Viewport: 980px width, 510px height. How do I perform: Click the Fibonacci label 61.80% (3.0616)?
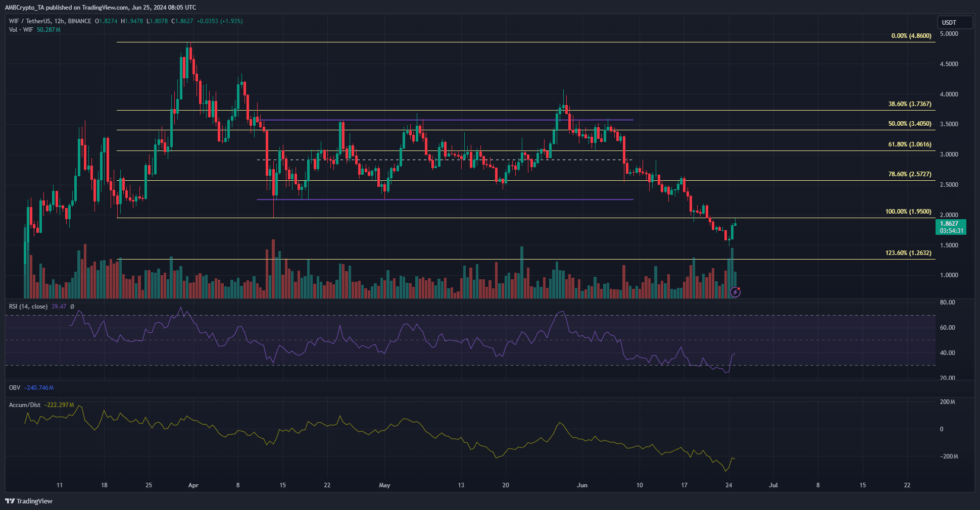pos(910,144)
